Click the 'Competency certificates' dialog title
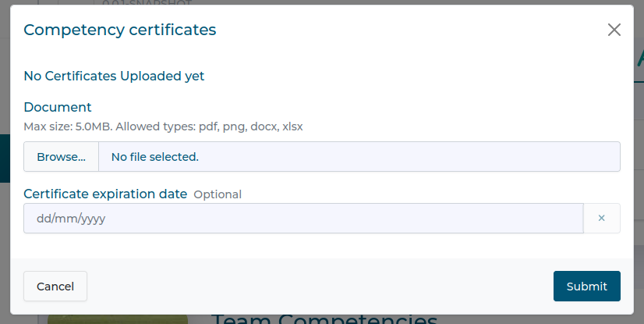This screenshot has width=644, height=324. point(120,30)
